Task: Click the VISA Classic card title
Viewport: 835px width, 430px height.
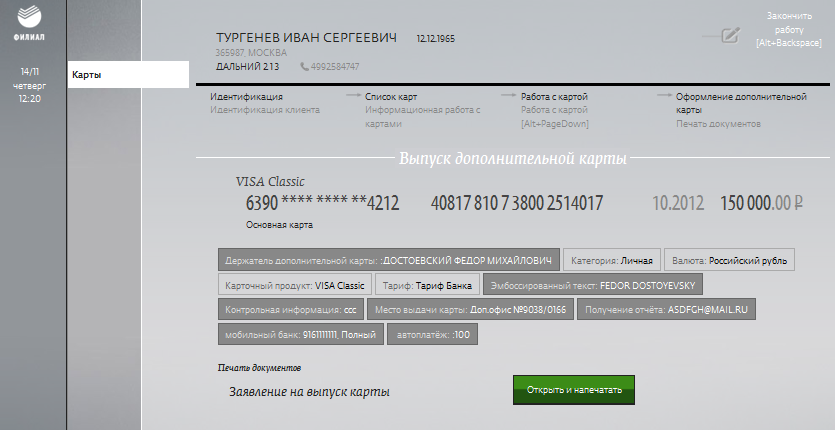Action: (270, 182)
